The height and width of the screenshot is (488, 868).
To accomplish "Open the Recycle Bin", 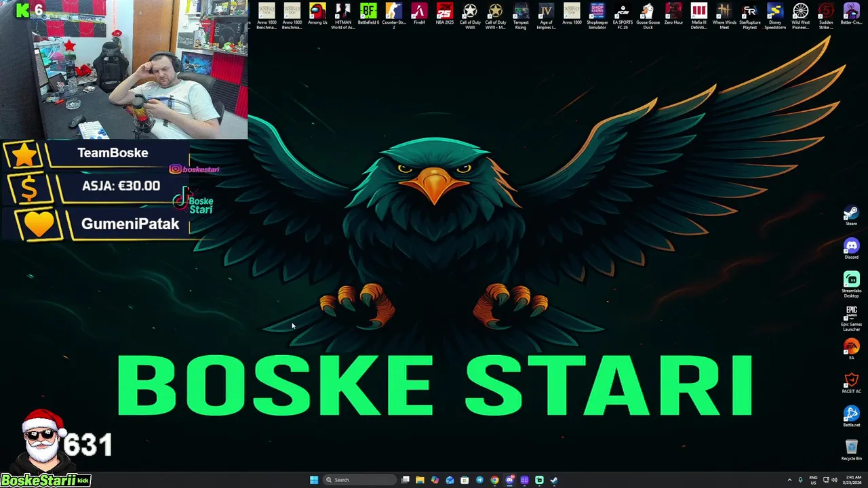I will pyautogui.click(x=851, y=450).
